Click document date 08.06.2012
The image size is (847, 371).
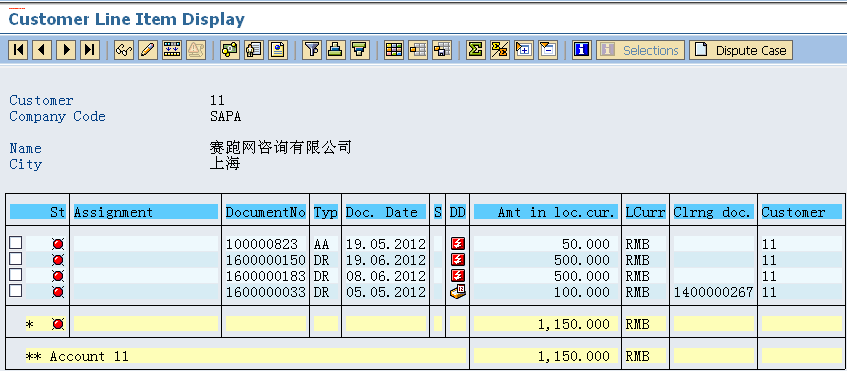click(386, 276)
